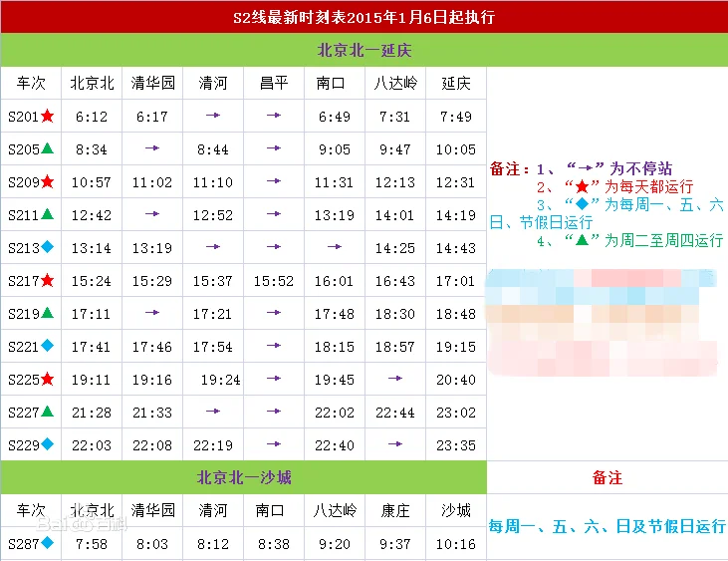Click the S221 清华园 time 17:46
Viewport: 728px width, 561px height.
(x=152, y=348)
